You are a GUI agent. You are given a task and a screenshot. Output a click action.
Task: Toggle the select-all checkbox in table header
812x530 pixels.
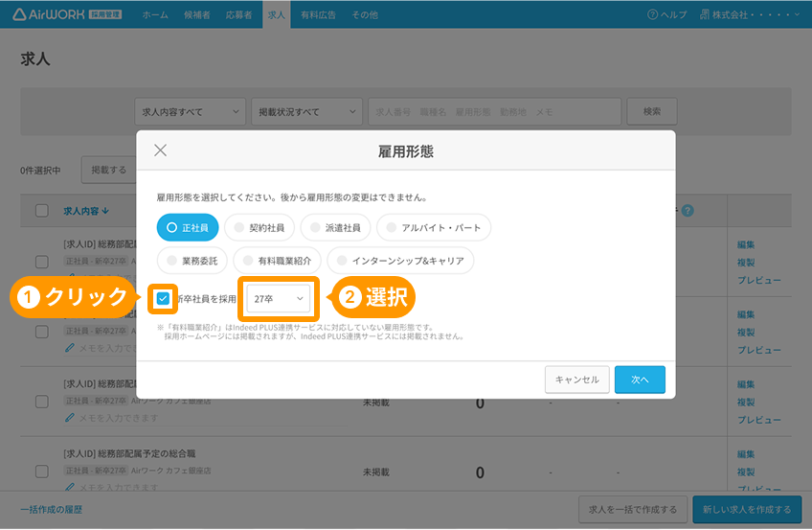pos(42,211)
